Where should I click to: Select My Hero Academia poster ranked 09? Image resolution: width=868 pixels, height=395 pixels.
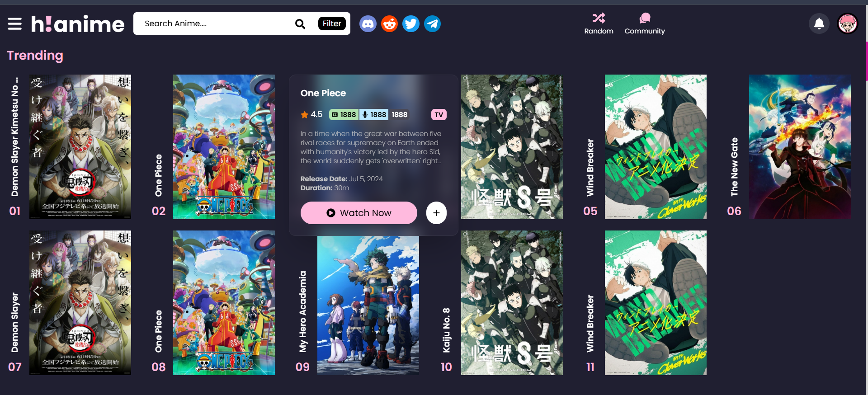[368, 305]
